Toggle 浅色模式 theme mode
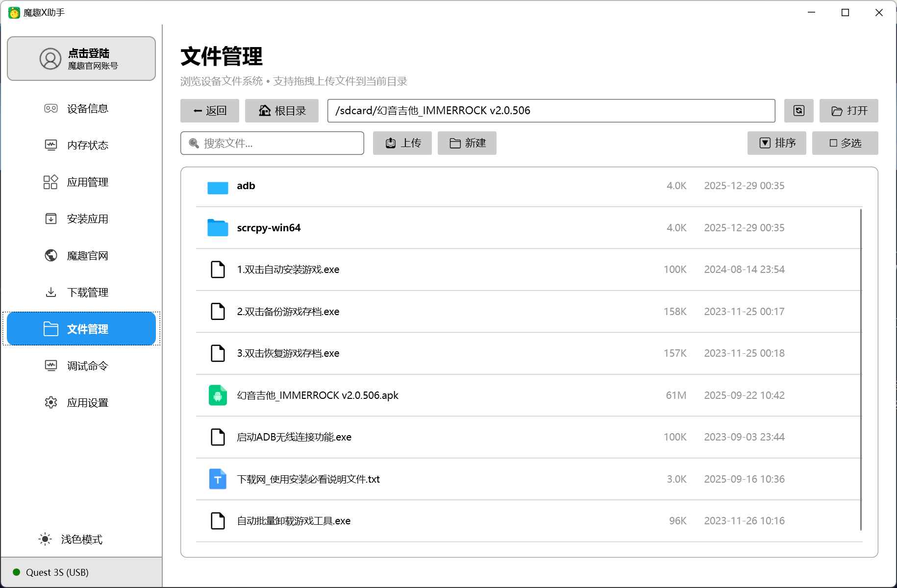 (71, 539)
